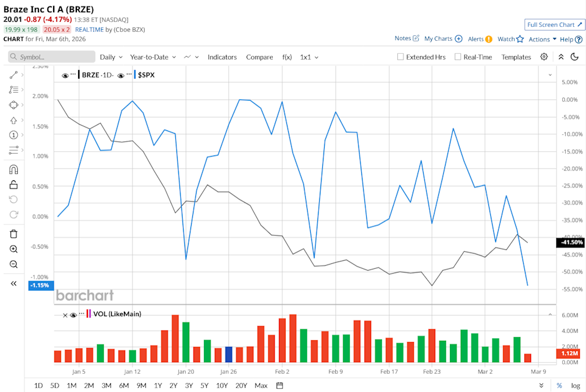Check the Real-Time checkbox
This screenshot has height=392, width=586.
[458, 57]
